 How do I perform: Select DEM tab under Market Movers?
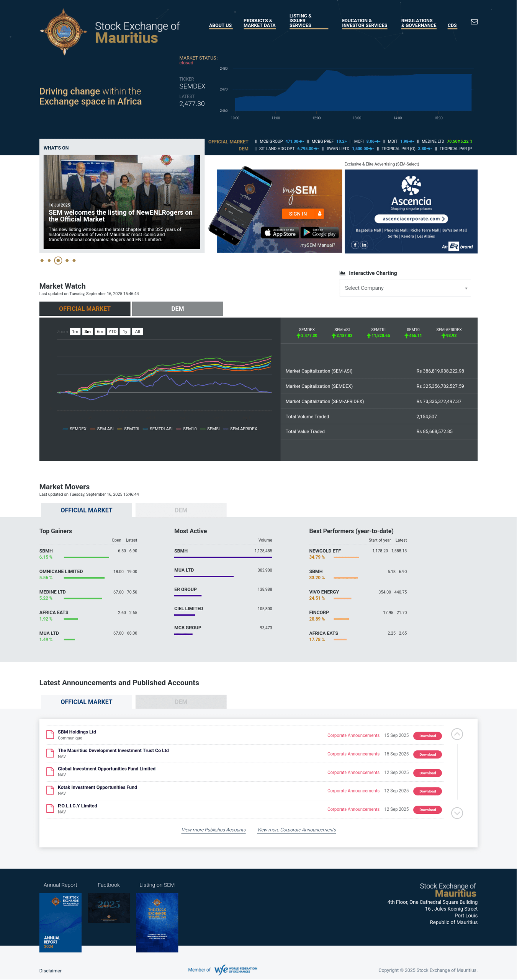point(181,510)
